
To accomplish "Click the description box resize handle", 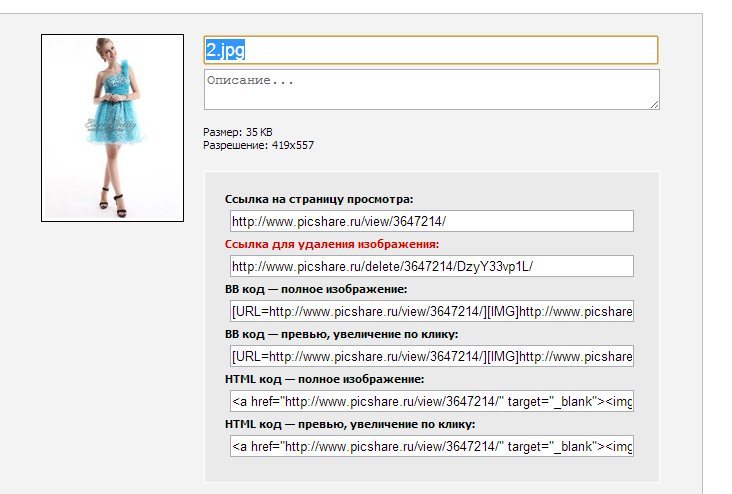I will tap(654, 104).
